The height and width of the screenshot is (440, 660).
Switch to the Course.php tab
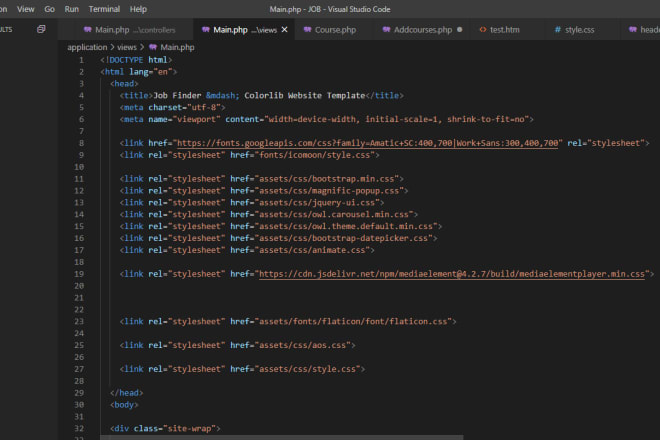point(336,30)
